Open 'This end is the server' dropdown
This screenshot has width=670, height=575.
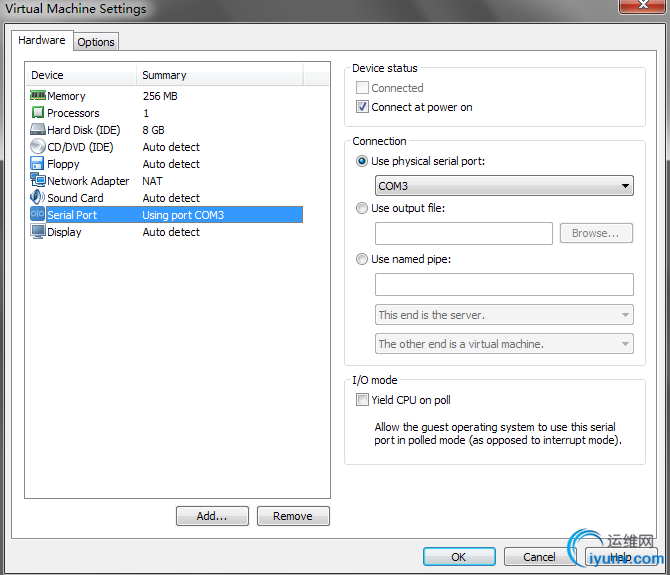[504, 315]
